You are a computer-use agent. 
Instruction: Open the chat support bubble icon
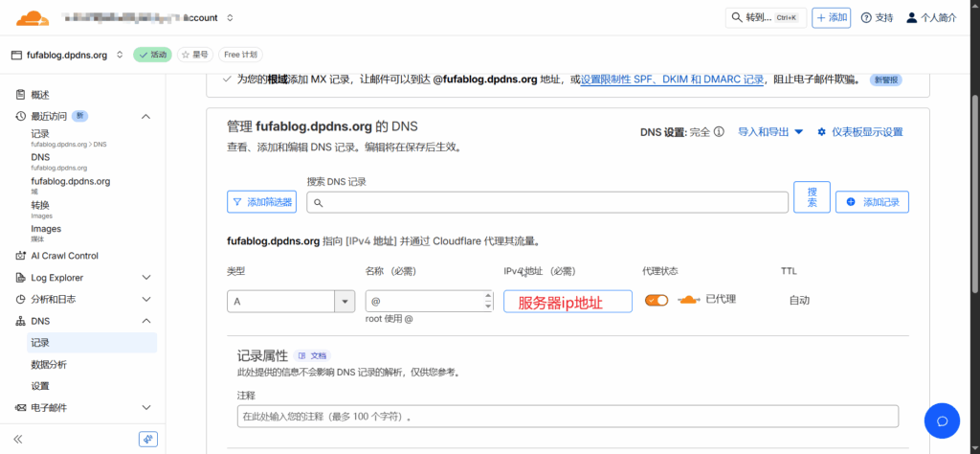(x=941, y=420)
